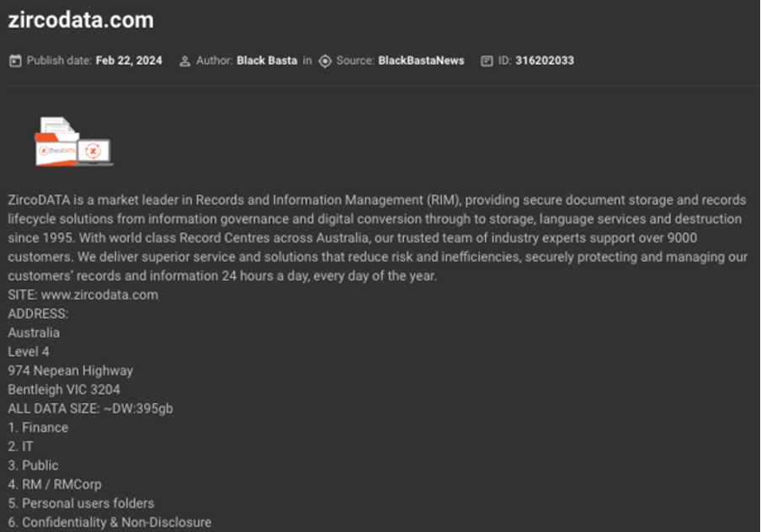
Task: Click the 974 Nepean Highway address line
Action: pos(71,370)
